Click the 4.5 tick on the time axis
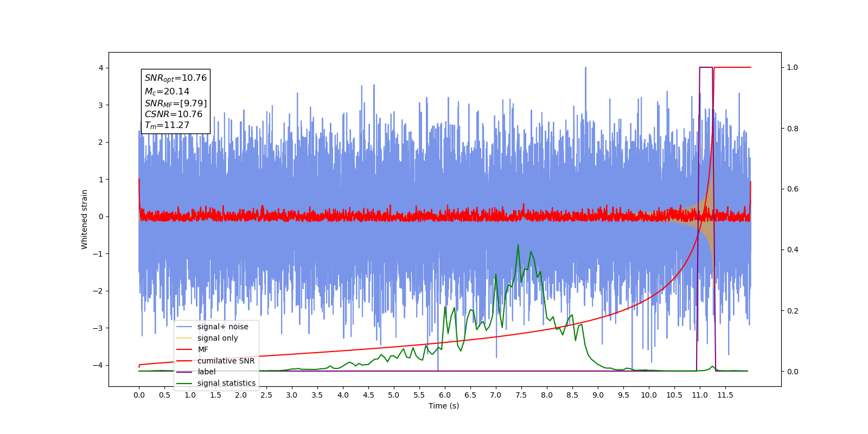 coord(368,395)
